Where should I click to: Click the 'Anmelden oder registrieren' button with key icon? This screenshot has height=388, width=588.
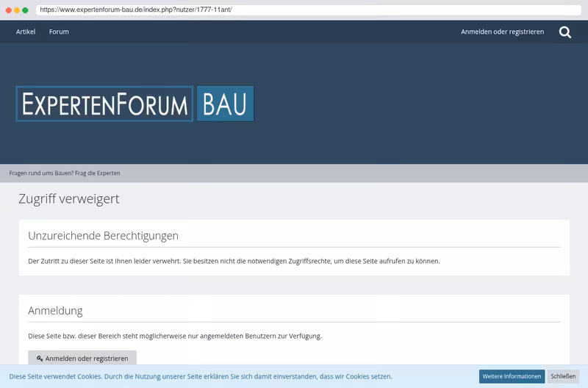point(82,358)
